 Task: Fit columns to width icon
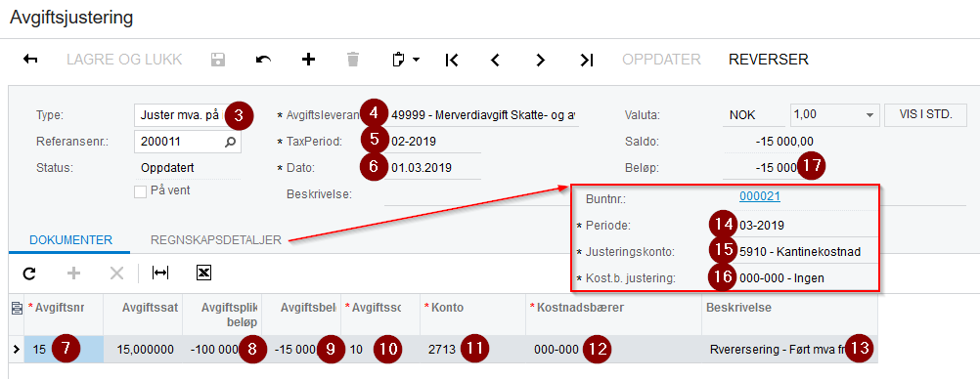[160, 273]
